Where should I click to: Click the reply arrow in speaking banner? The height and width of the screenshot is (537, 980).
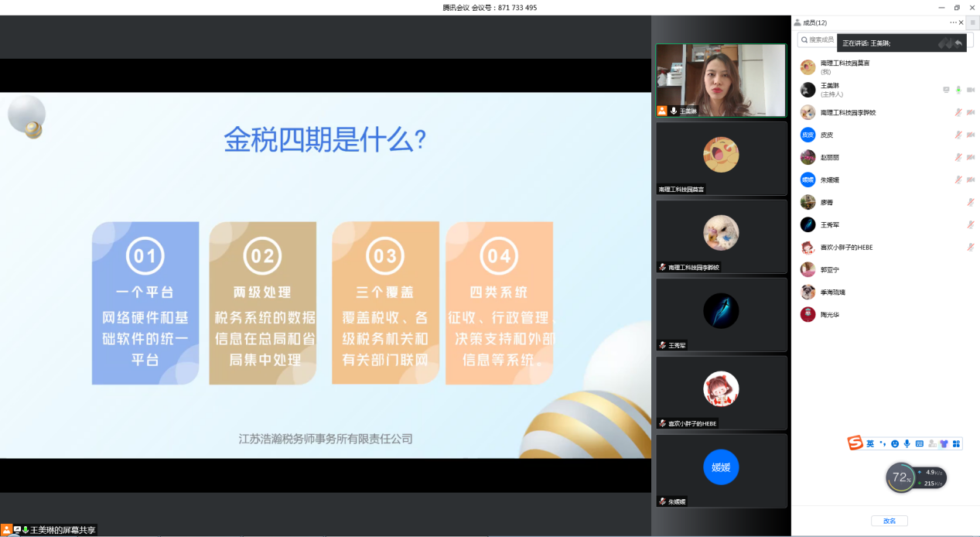pos(958,43)
